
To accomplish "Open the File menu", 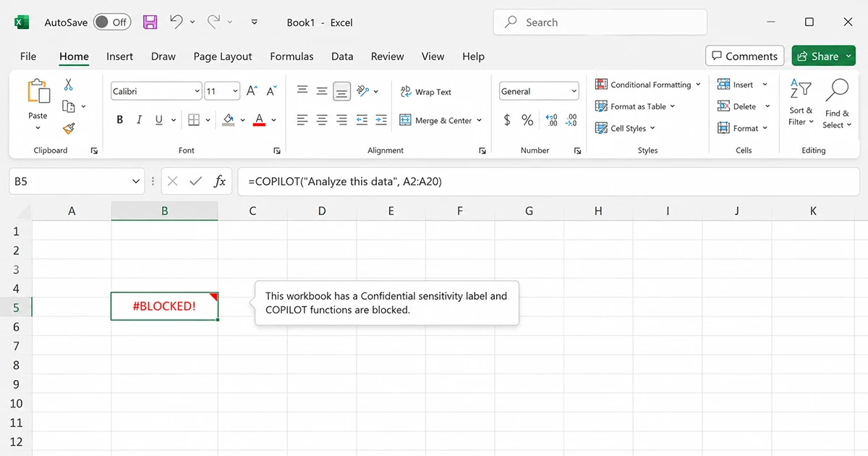I will (28, 56).
